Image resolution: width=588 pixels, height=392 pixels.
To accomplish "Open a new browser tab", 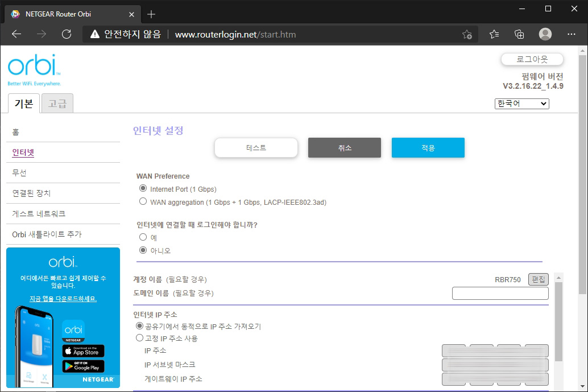I will point(151,14).
